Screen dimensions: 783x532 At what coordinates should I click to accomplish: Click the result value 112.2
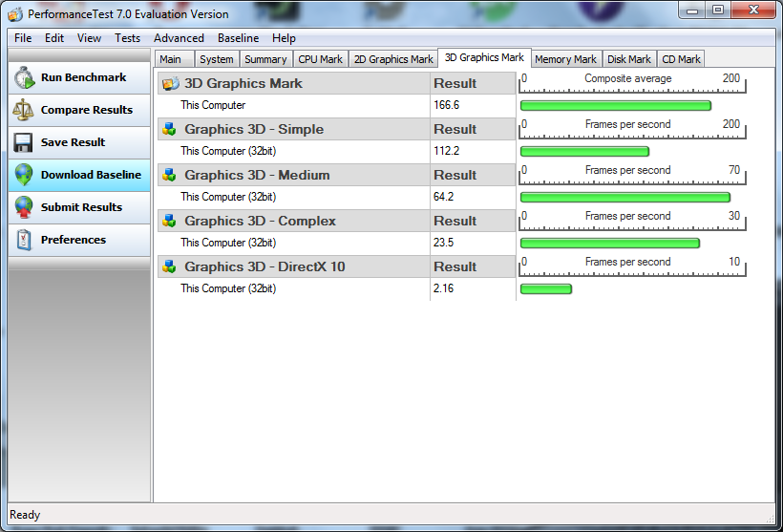[446, 151]
